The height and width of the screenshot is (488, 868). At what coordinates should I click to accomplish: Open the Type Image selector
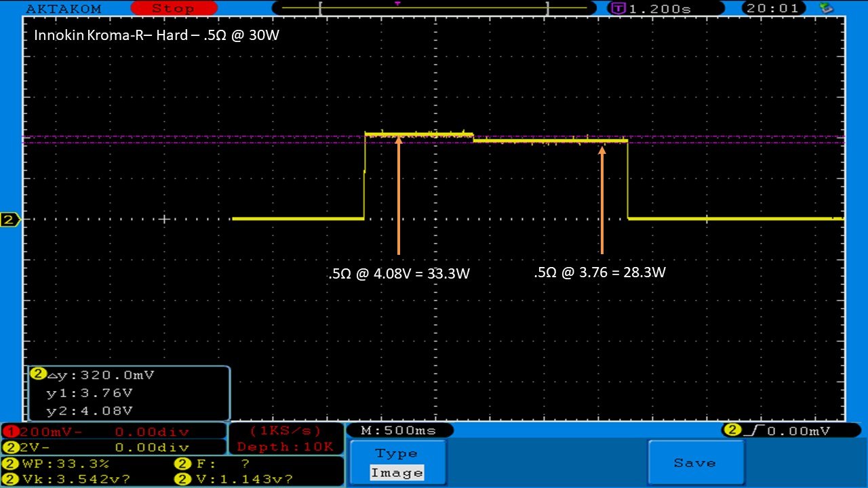coord(397,463)
